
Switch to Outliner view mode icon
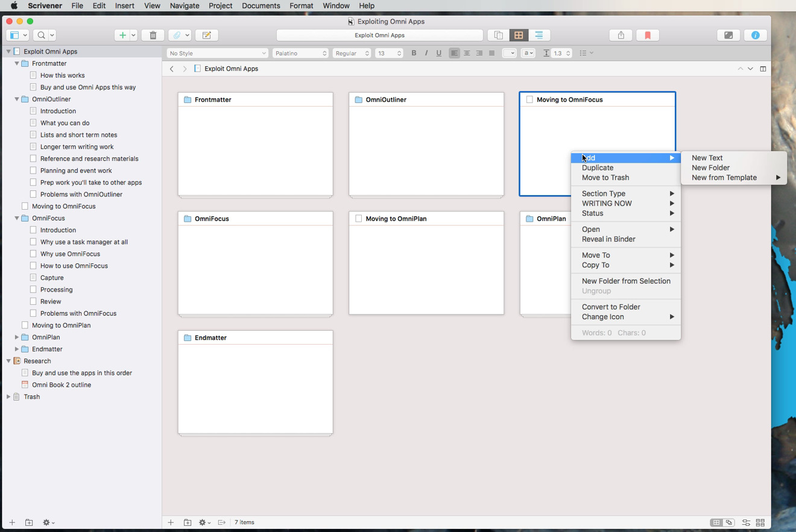539,35
